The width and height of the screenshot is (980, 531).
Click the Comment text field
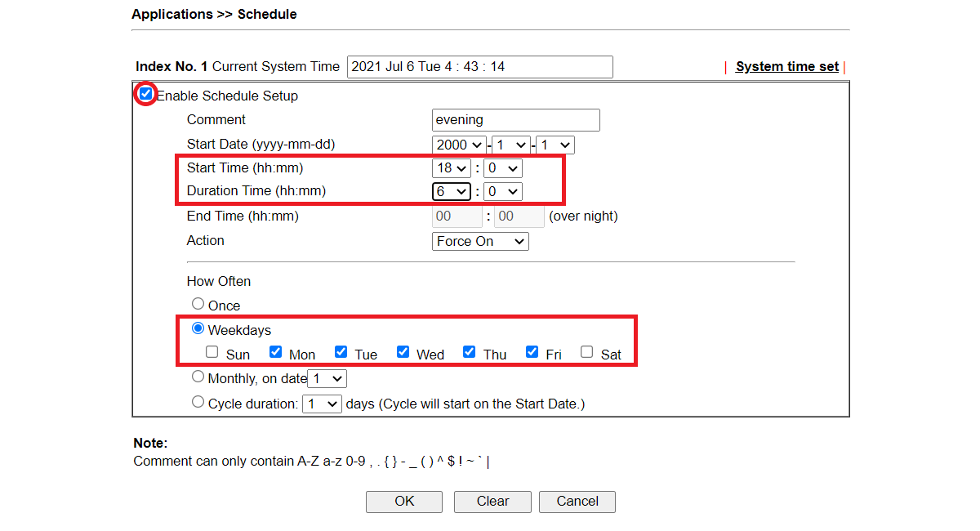tap(515, 120)
